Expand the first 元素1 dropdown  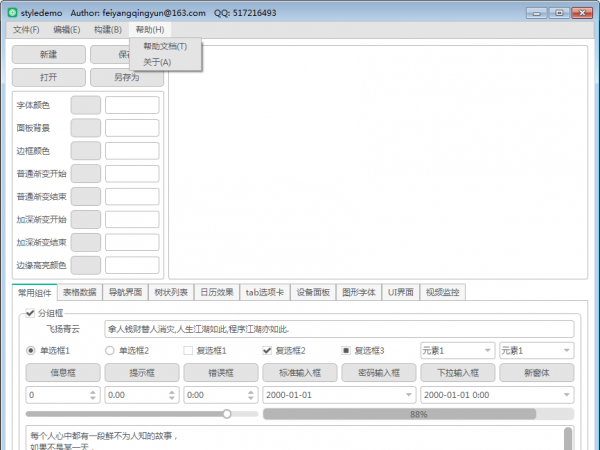[x=455, y=351]
